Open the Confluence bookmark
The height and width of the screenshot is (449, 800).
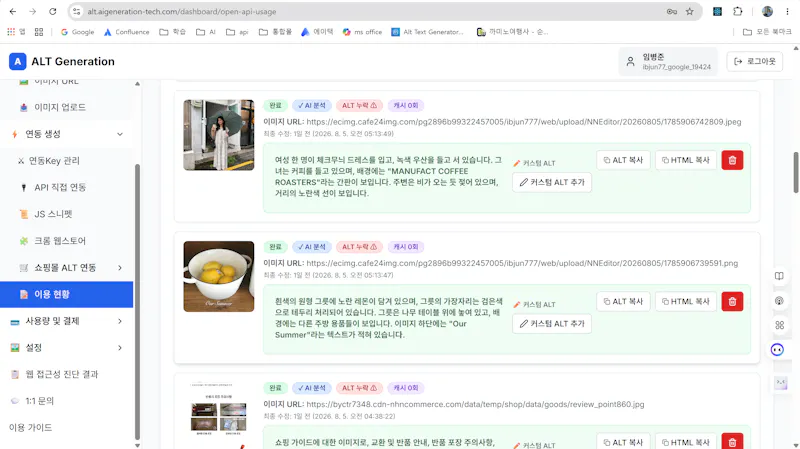127,32
